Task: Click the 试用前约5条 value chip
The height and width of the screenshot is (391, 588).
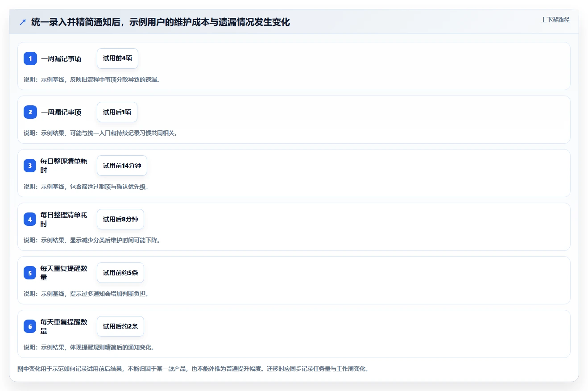Action: tap(120, 273)
